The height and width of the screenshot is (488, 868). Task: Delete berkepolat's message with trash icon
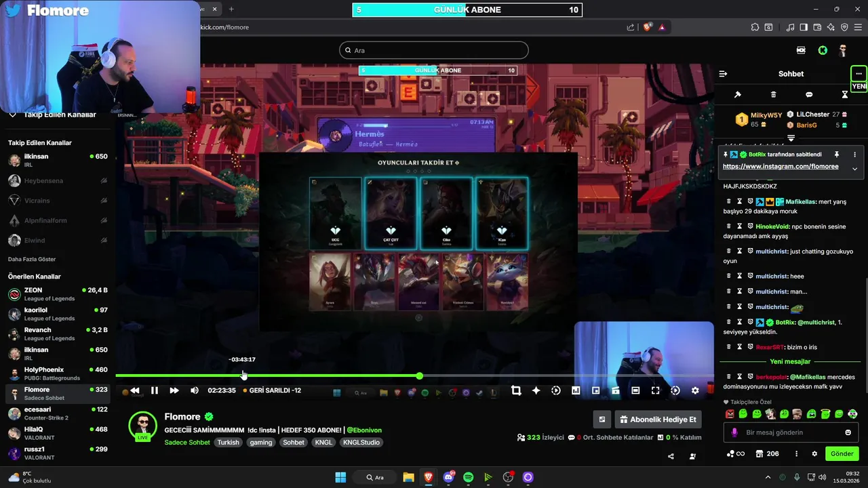pos(729,377)
